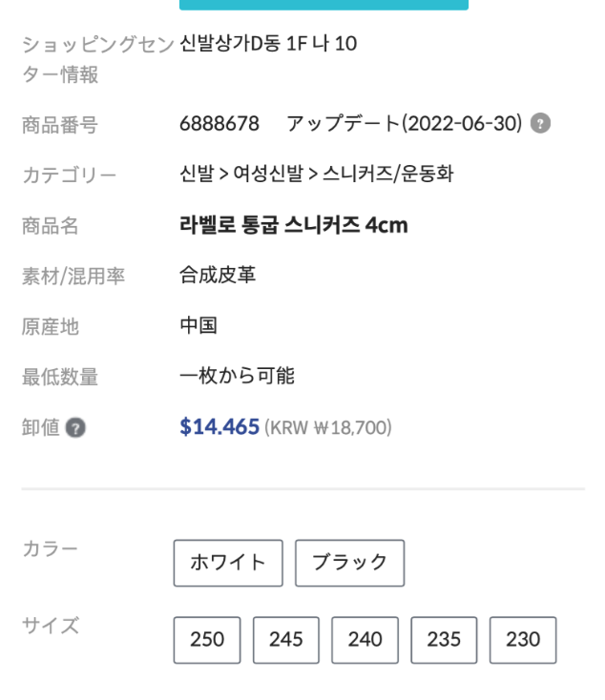Screen dimensions: 605x700
Task: Click the KRW ₩18,700 price text
Action: coord(328,428)
